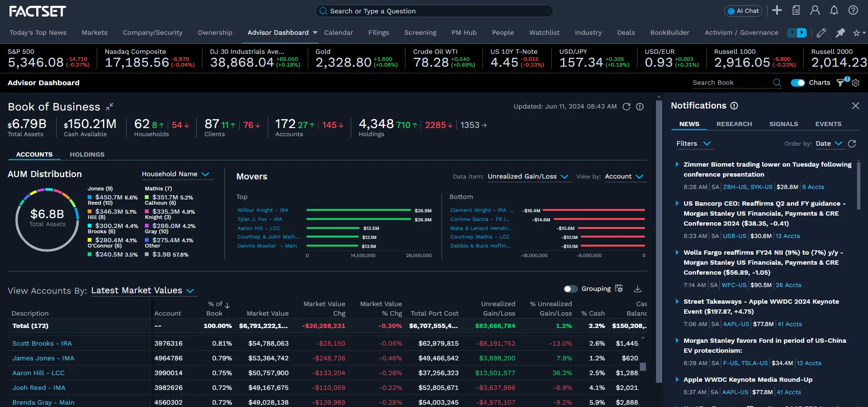The width and height of the screenshot is (868, 407).
Task: Refresh the Book of Business data
Action: pyautogui.click(x=626, y=107)
